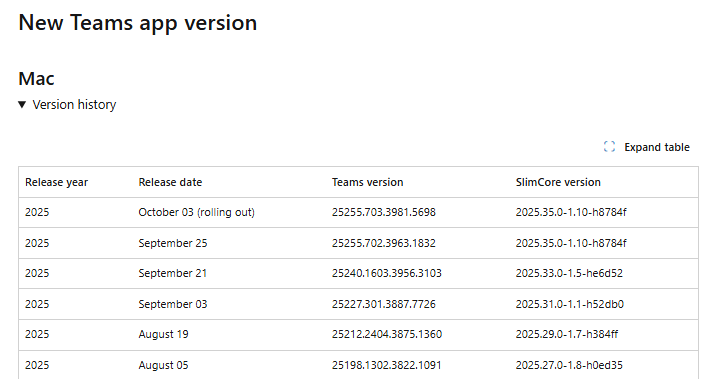Click the Expand table button label
707x379 pixels.
pos(656,147)
